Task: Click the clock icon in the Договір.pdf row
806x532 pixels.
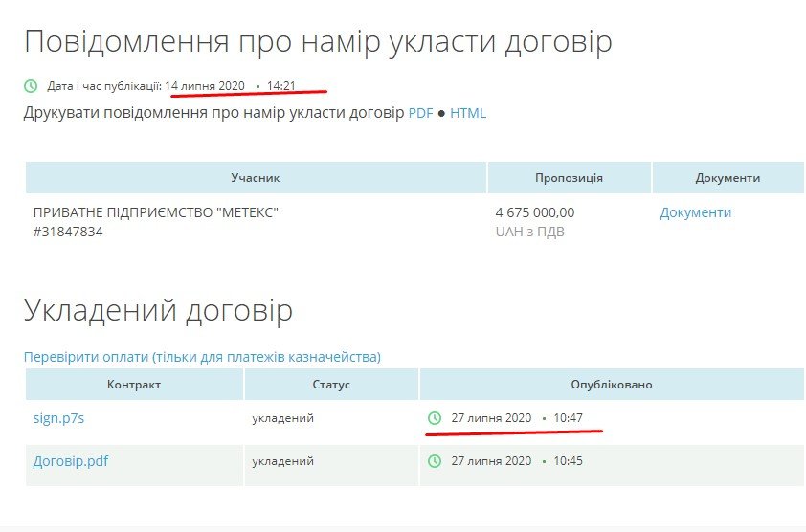Action: (x=435, y=461)
